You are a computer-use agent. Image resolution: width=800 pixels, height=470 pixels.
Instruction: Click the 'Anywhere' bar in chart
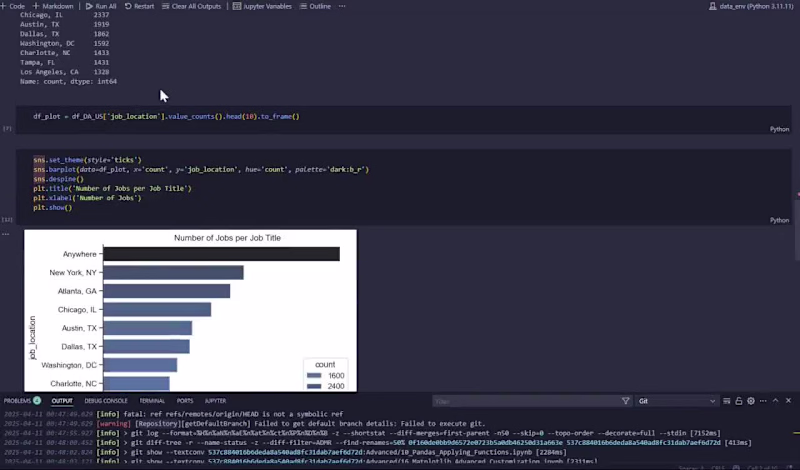click(x=221, y=254)
